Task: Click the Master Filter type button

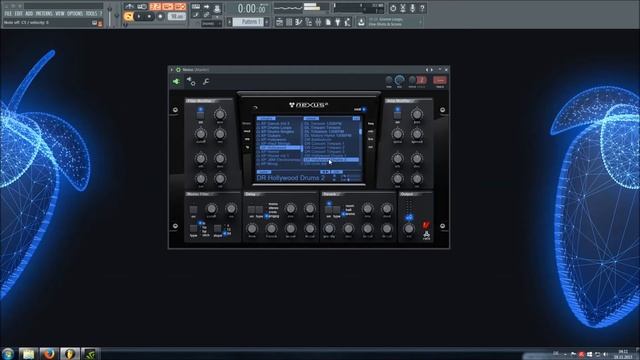Action: point(193,228)
